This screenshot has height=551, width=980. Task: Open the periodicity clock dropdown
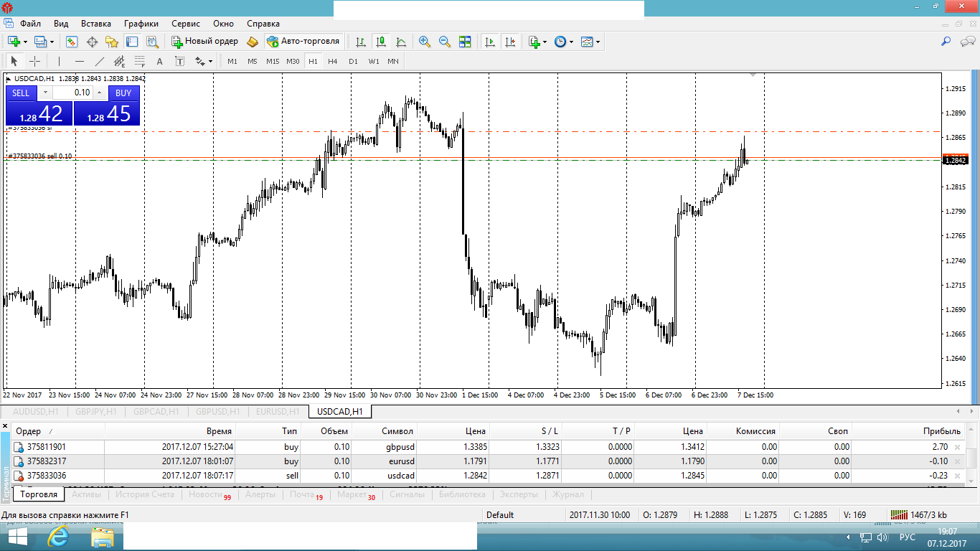[x=571, y=42]
